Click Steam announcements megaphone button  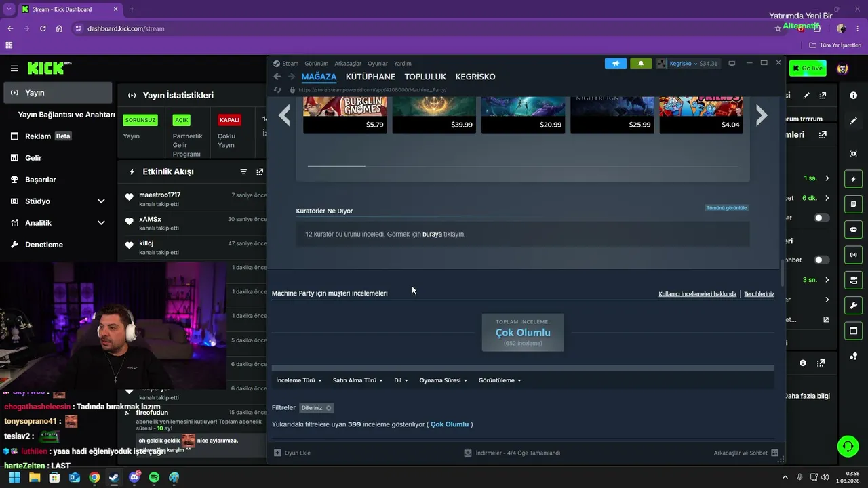[x=616, y=64]
